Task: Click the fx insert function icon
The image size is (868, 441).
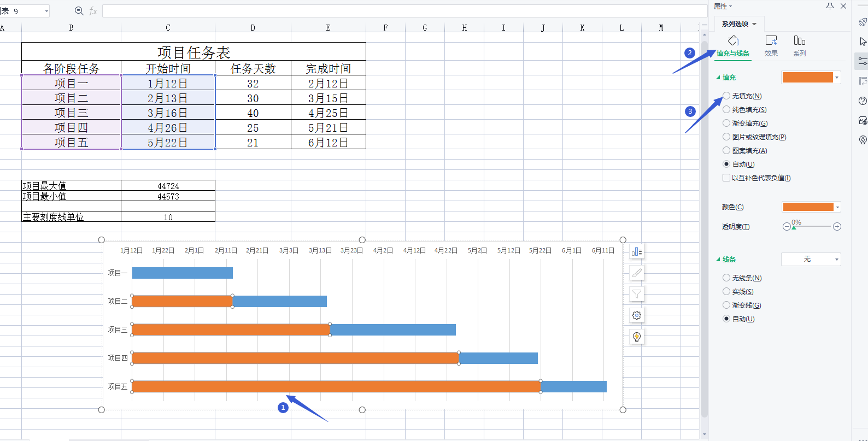Action: pos(93,11)
